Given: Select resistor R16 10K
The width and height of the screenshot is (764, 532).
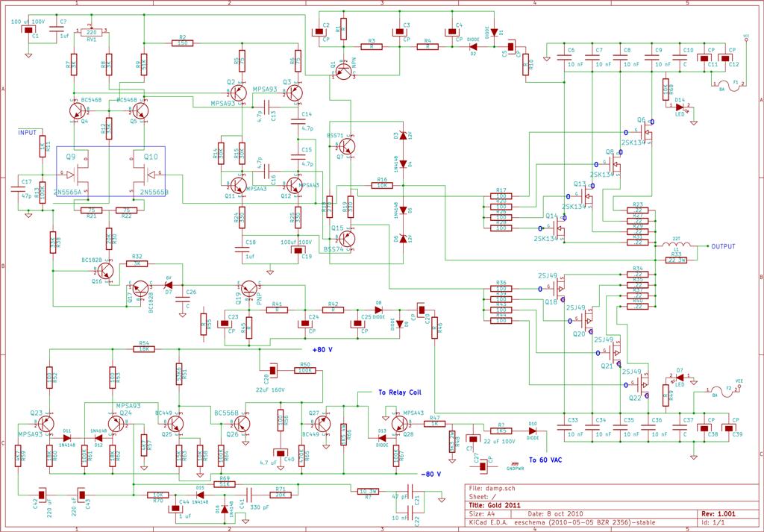Looking at the screenshot, I should pos(383,186).
